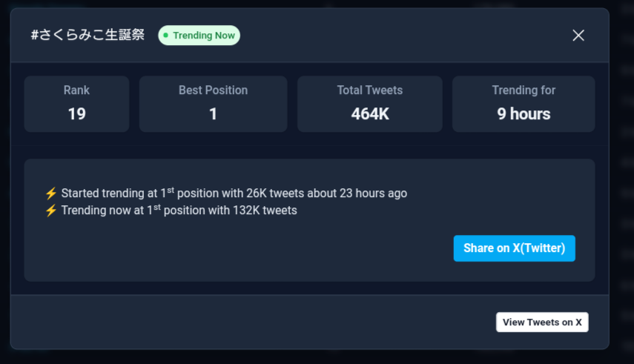Click the "Best Position" label
634x364 pixels.
tap(213, 90)
